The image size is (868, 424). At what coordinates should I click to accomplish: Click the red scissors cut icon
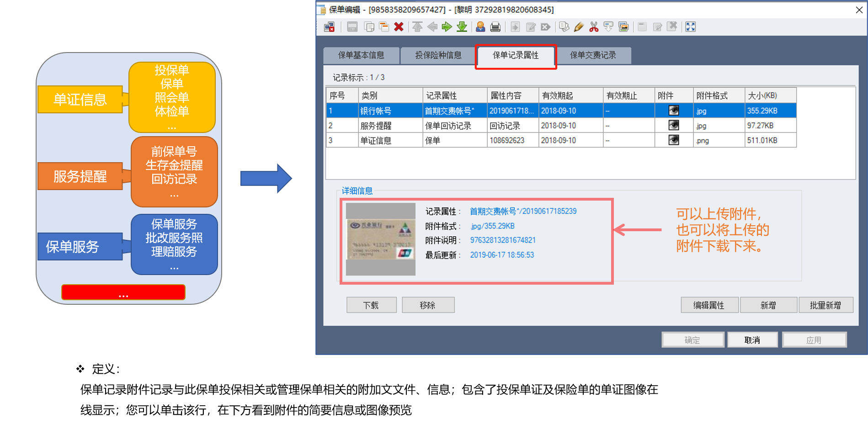tap(594, 27)
